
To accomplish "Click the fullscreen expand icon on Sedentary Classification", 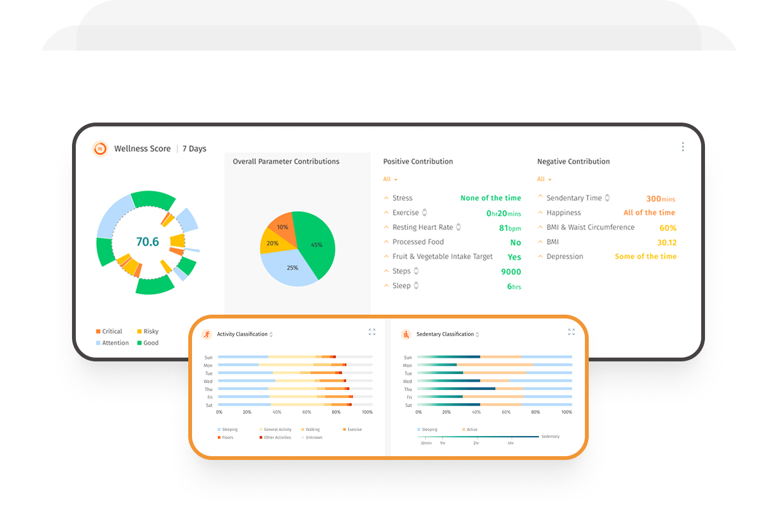I will tap(572, 332).
